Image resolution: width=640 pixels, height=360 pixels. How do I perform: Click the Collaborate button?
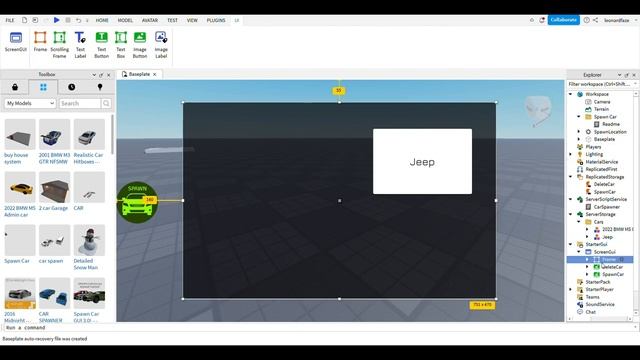(x=563, y=20)
